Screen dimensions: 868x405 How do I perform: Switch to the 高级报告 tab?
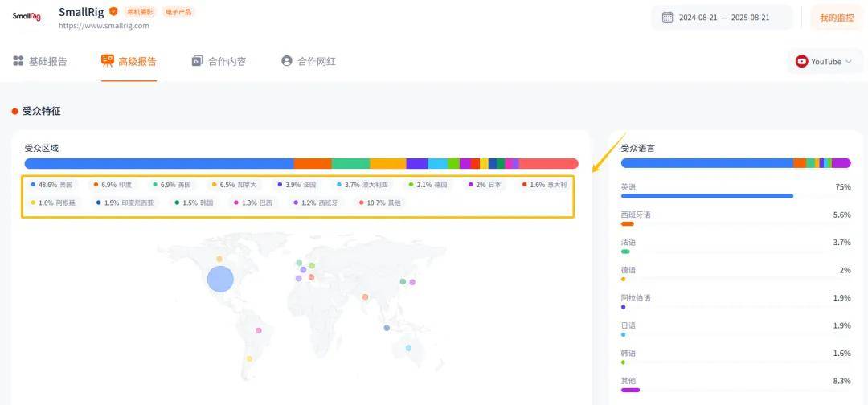[129, 61]
